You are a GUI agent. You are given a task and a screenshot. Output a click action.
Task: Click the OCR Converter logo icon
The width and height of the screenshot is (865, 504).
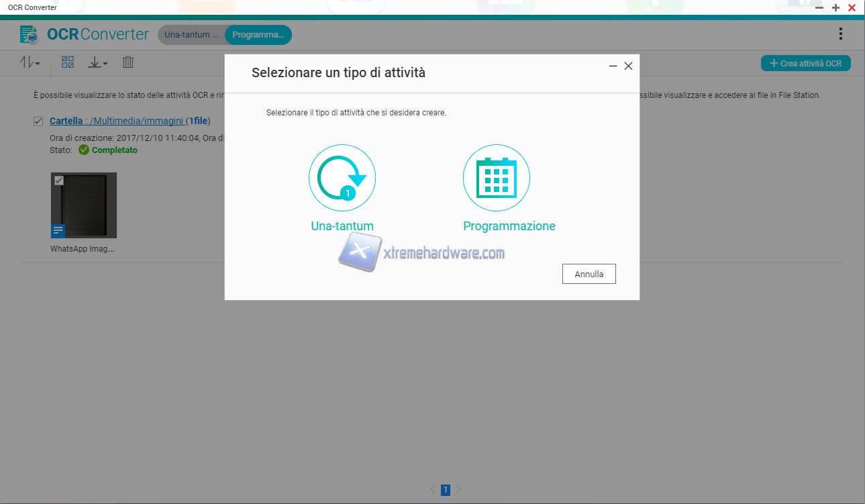(29, 34)
